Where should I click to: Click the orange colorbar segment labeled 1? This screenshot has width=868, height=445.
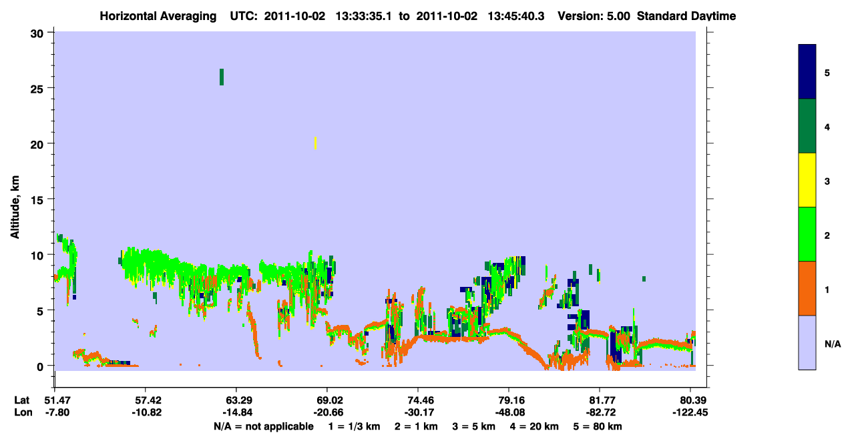point(807,288)
